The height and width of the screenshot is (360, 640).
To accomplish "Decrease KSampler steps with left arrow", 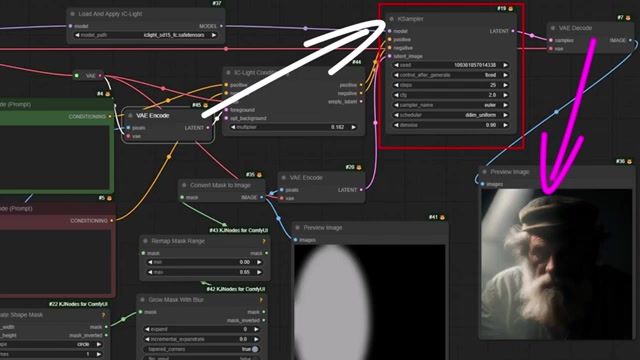I will tap(396, 85).
